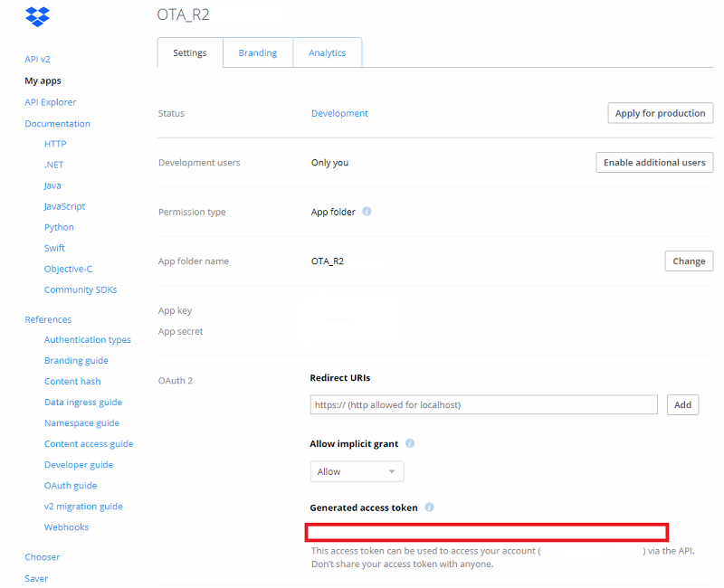
Task: Click the Only you value text
Action: (x=329, y=163)
